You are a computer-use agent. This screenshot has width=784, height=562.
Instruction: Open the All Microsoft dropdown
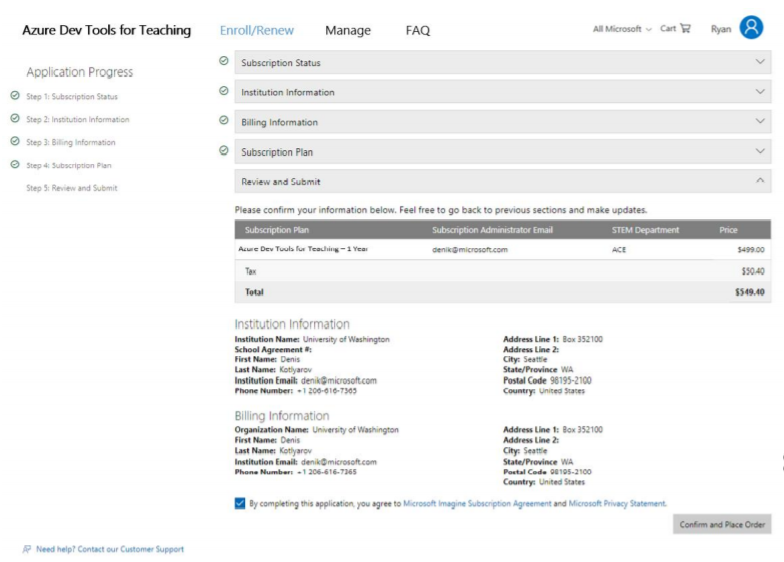[x=622, y=29]
